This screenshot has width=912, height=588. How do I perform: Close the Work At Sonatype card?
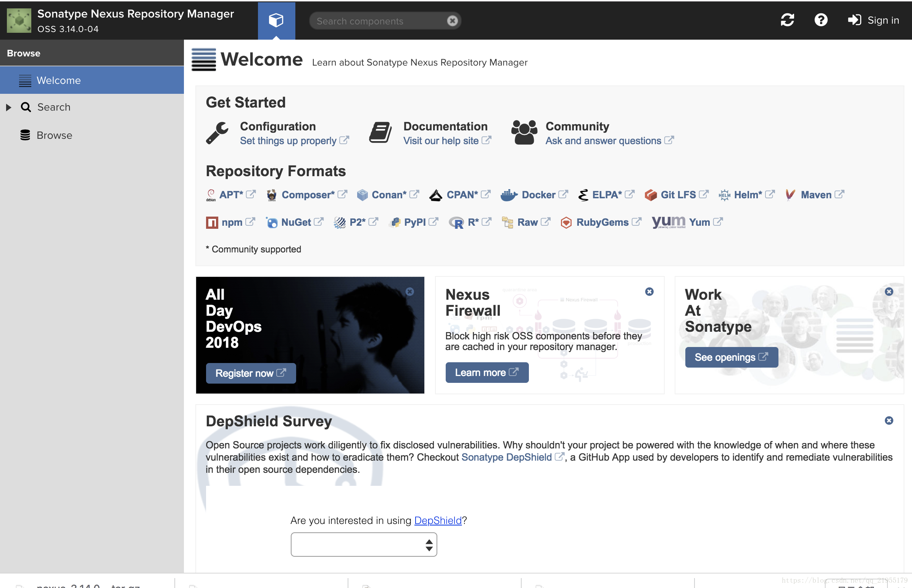pyautogui.click(x=889, y=292)
